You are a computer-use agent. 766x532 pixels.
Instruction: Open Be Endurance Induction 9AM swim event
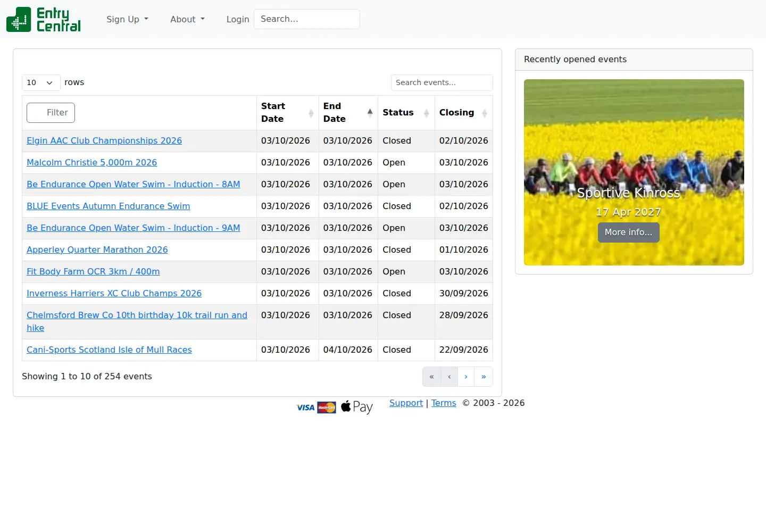[x=134, y=228]
